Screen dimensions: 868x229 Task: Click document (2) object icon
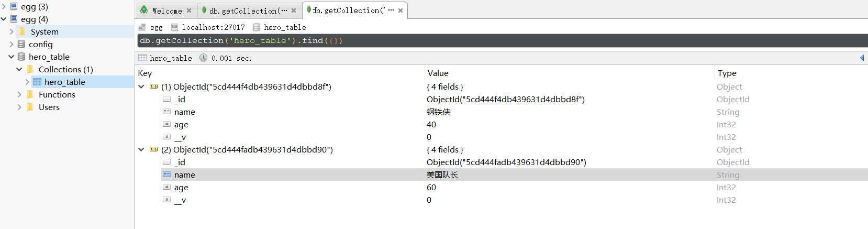(153, 149)
